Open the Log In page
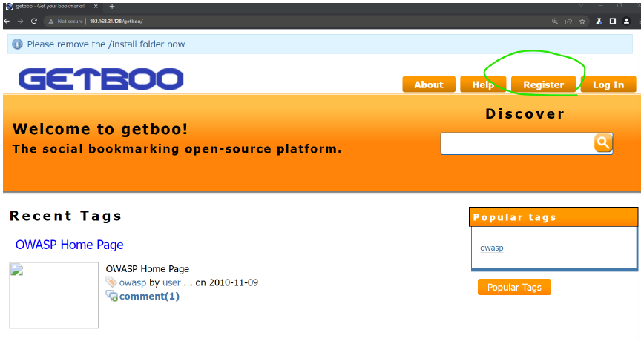The height and width of the screenshot is (344, 644). [608, 85]
